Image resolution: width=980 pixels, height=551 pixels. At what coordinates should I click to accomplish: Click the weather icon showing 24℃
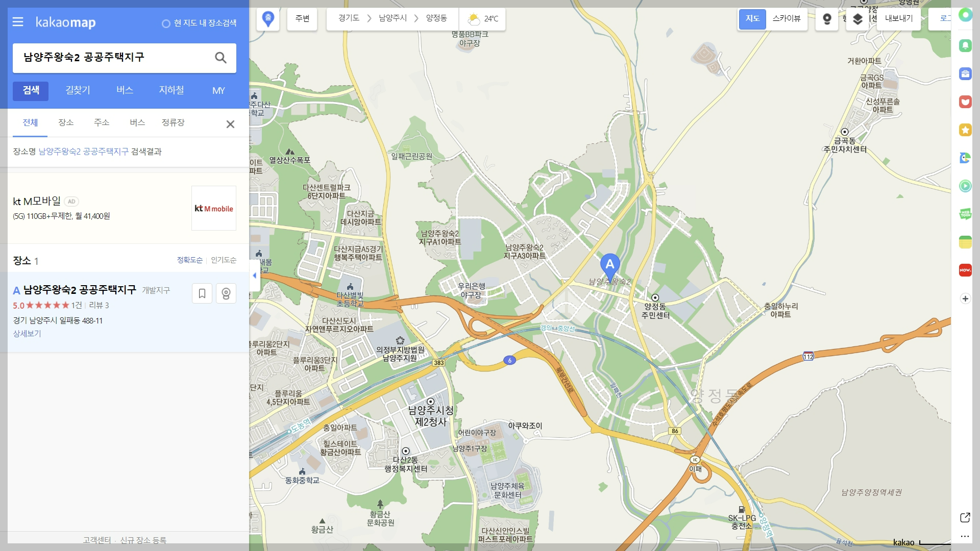pyautogui.click(x=474, y=19)
